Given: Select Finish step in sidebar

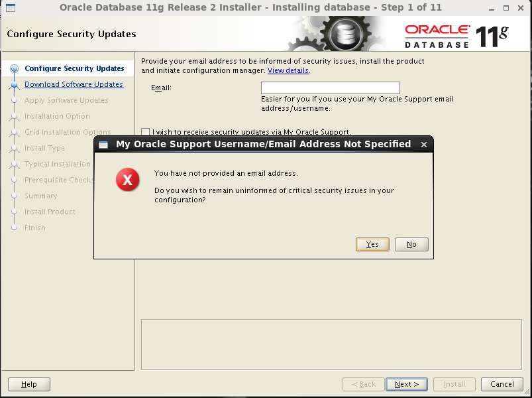Looking at the screenshot, I should click(35, 228).
